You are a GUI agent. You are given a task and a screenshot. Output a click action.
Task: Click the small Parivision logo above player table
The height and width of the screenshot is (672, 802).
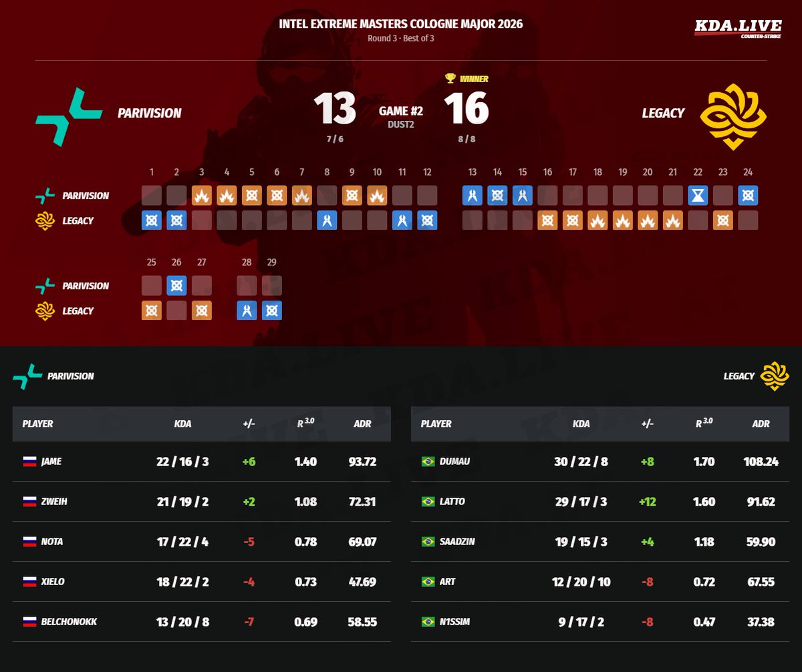(x=27, y=376)
